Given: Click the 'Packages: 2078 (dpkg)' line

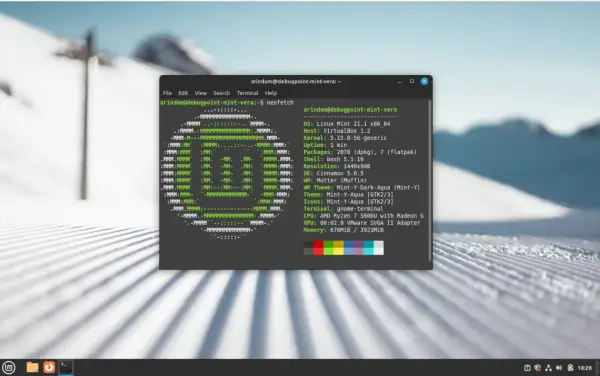Looking at the screenshot, I should 360,152.
